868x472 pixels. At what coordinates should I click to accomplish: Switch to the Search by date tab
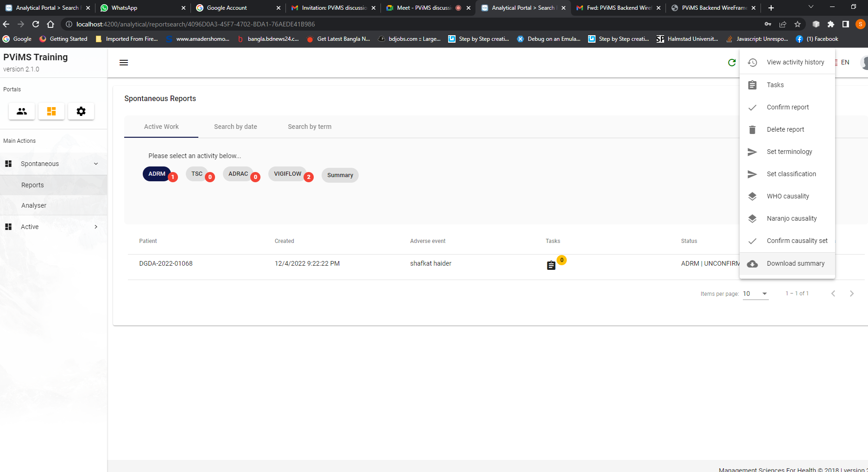[235, 127]
